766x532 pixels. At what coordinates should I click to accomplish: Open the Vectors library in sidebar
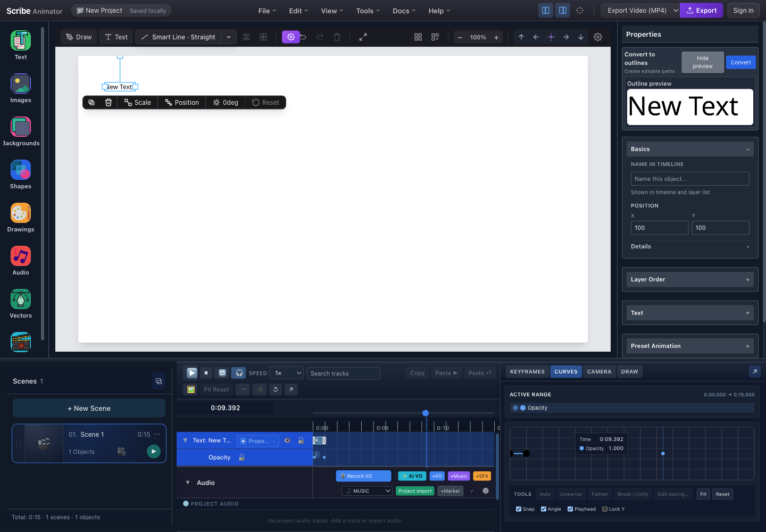[21, 304]
